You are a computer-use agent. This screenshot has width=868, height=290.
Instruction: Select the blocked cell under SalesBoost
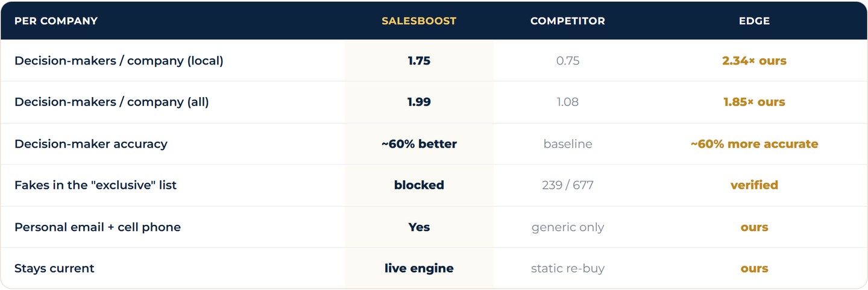(x=419, y=185)
